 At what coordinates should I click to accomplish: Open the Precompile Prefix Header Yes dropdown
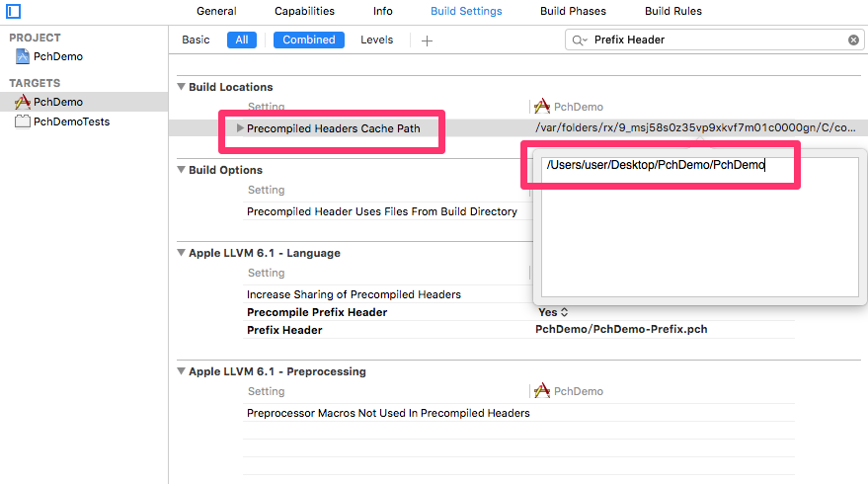pos(553,312)
